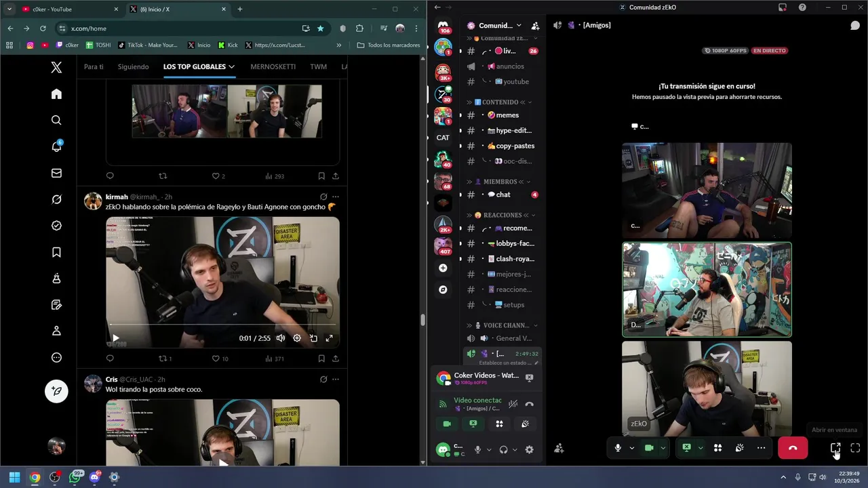The image size is (868, 488).
Task: Open Chrome extensions puzzle icon
Action: (x=359, y=28)
